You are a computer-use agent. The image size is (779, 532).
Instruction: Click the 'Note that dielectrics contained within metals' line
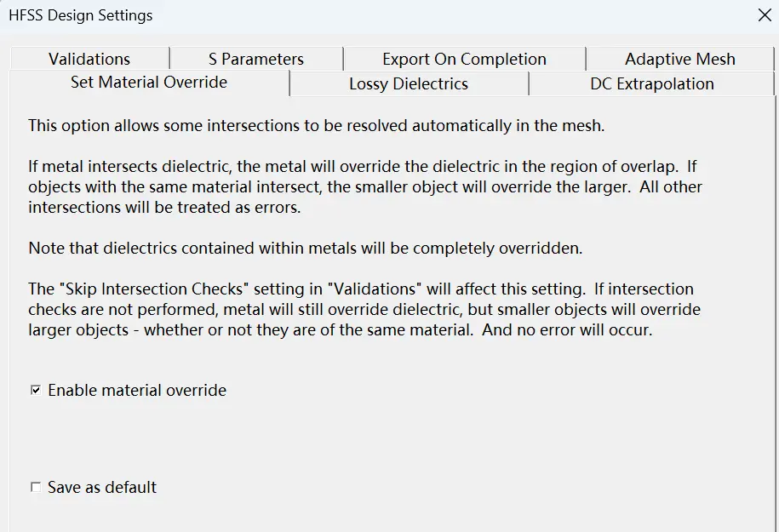306,248
